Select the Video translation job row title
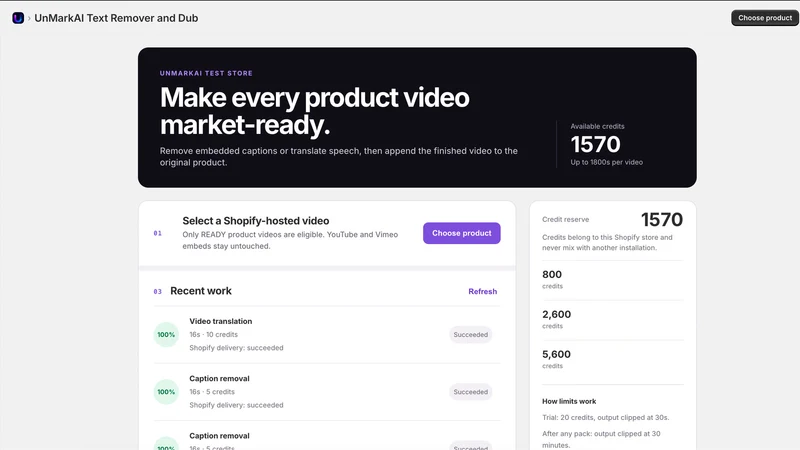Screen dimensions: 800x450 click(x=221, y=321)
